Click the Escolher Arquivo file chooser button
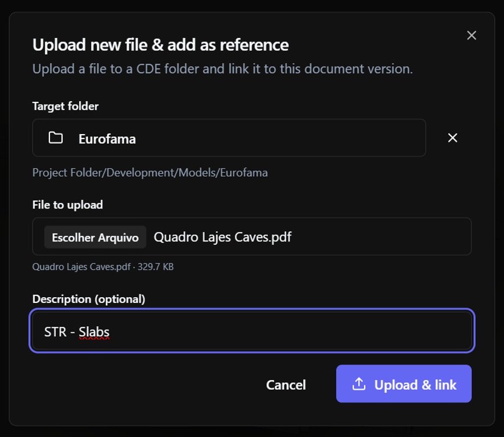This screenshot has width=504, height=437. [95, 238]
